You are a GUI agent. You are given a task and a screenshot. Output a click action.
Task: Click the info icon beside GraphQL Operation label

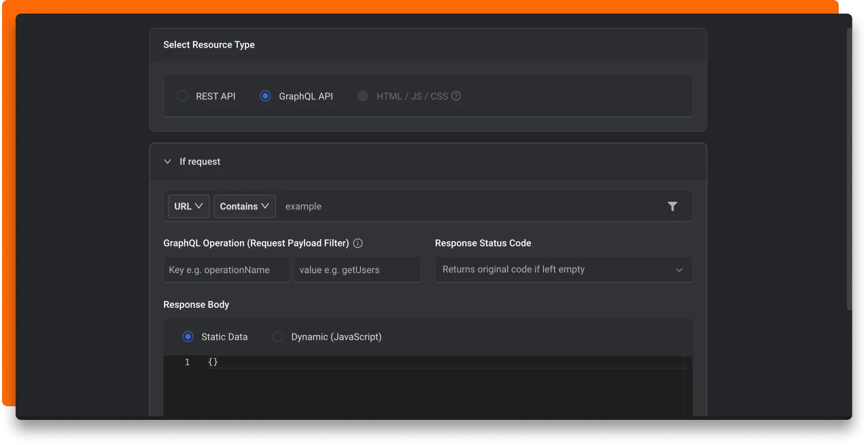(358, 243)
